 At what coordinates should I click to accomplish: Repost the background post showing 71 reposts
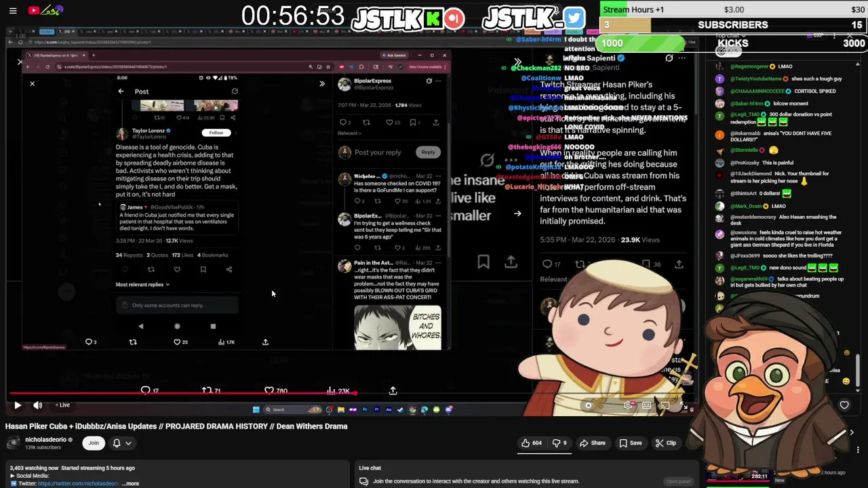click(x=212, y=390)
